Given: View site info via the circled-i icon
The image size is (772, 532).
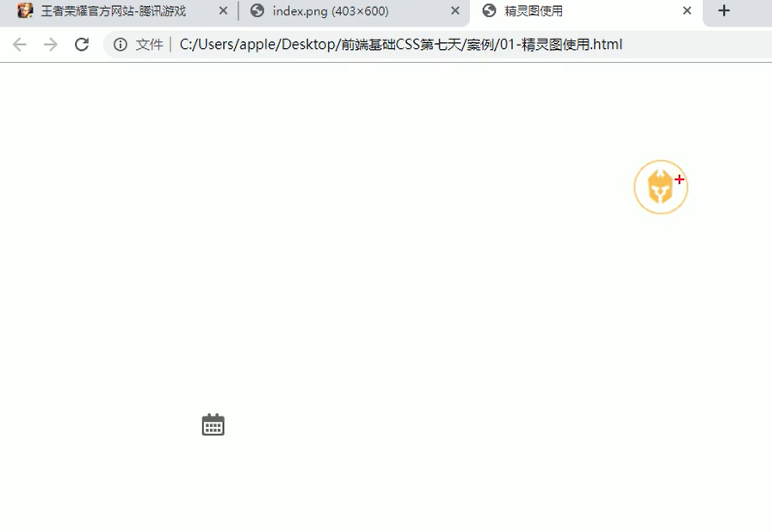Looking at the screenshot, I should (x=120, y=45).
